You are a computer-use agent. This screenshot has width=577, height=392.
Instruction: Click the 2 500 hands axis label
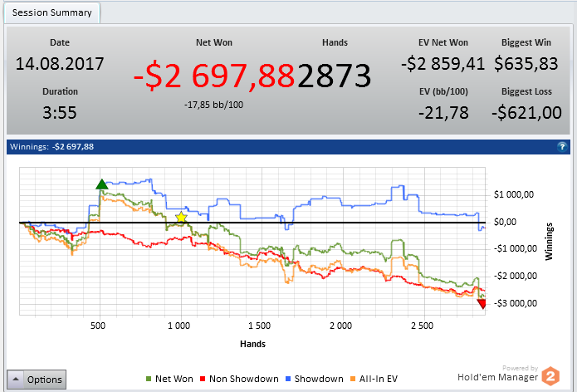click(422, 326)
